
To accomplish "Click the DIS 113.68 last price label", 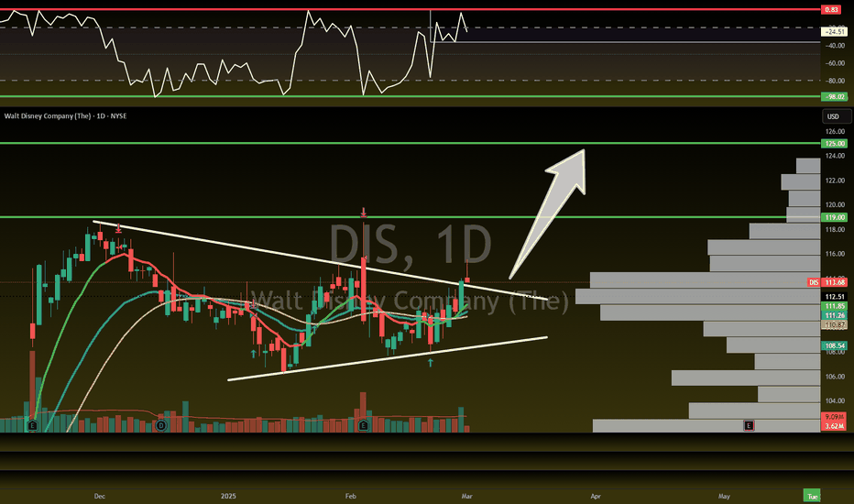I will [827, 282].
